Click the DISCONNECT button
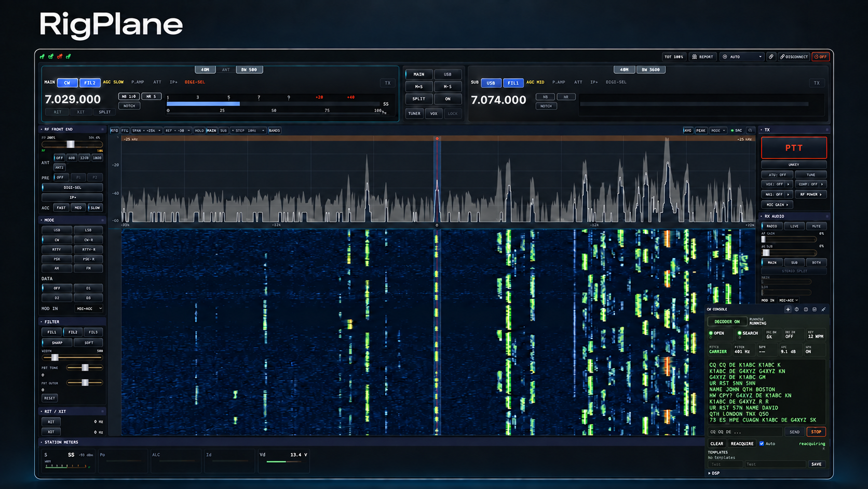This screenshot has width=868, height=489. [x=794, y=57]
